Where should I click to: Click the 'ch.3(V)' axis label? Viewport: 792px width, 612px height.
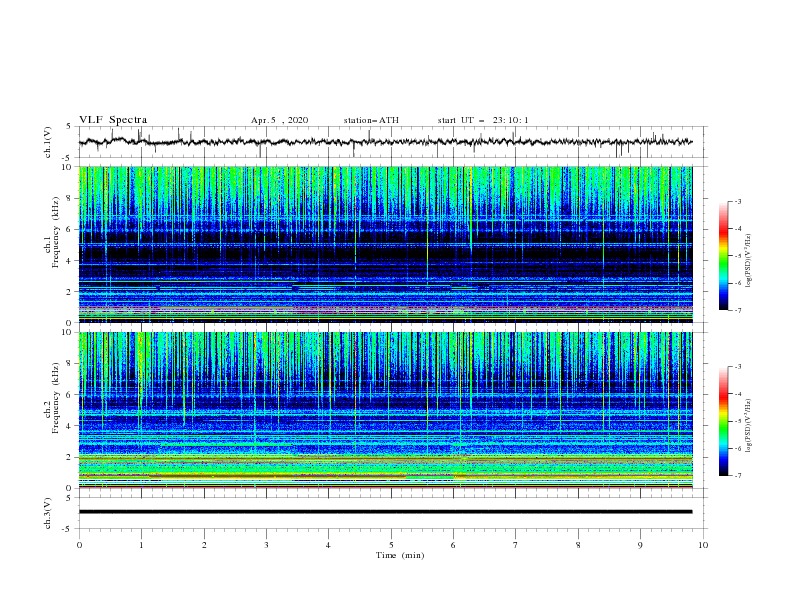coord(48,513)
